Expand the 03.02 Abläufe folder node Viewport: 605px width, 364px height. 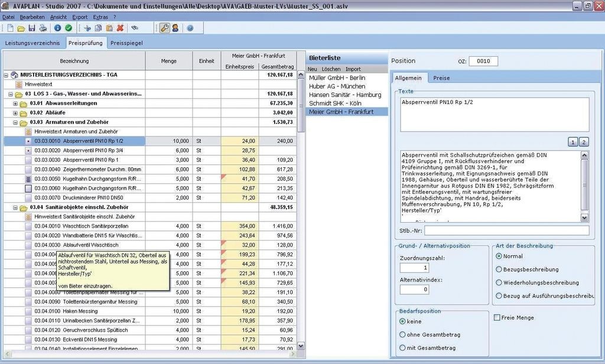coord(15,113)
